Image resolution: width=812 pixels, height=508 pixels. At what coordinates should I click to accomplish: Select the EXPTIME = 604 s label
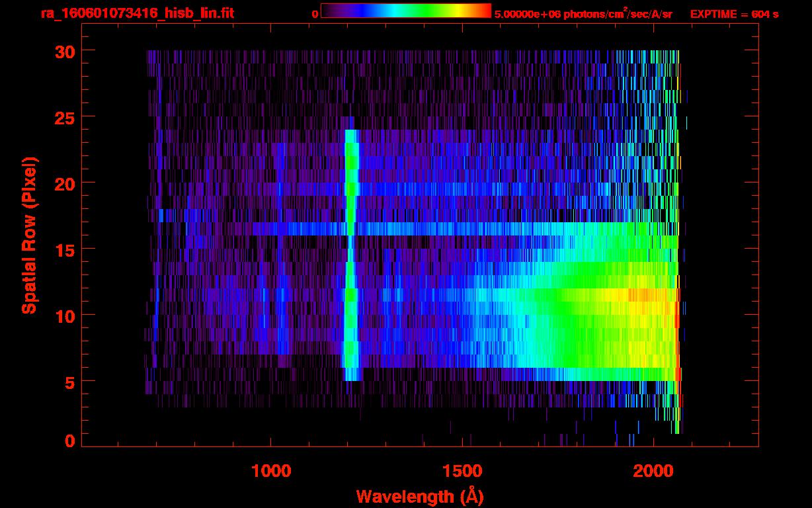pyautogui.click(x=734, y=14)
